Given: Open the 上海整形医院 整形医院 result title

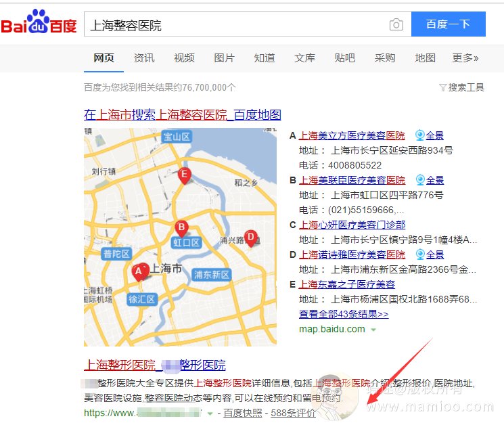Looking at the screenshot, I should 155,365.
